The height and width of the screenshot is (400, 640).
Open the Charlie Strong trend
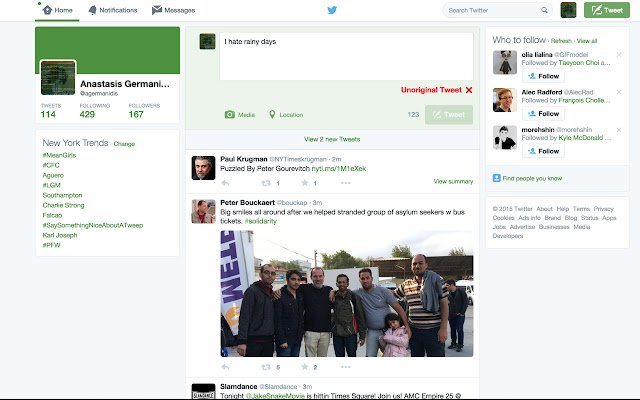[63, 205]
